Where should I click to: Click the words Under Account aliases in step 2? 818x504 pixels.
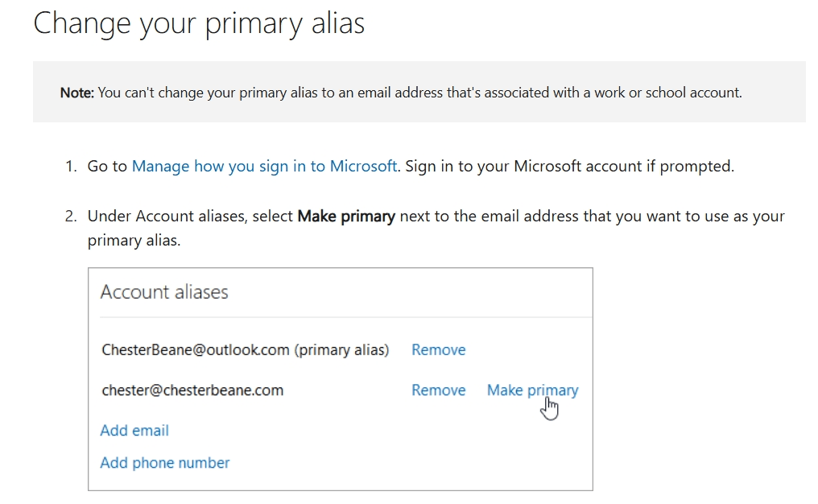167,216
